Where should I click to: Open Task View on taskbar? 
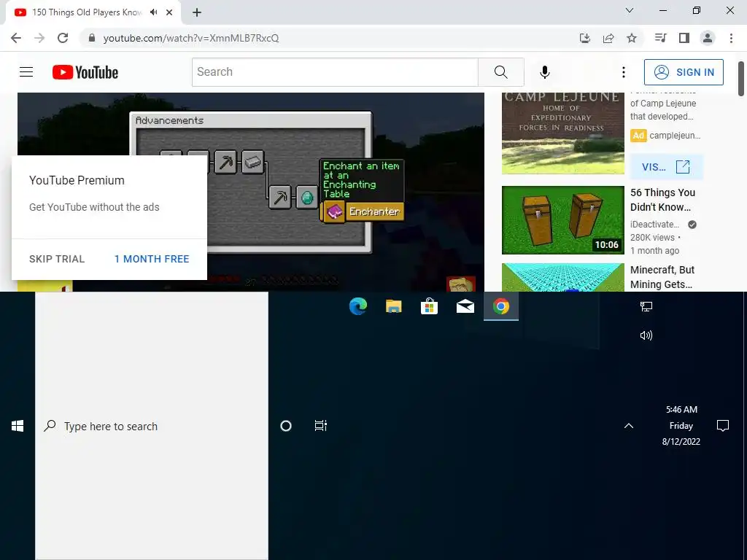point(321,426)
